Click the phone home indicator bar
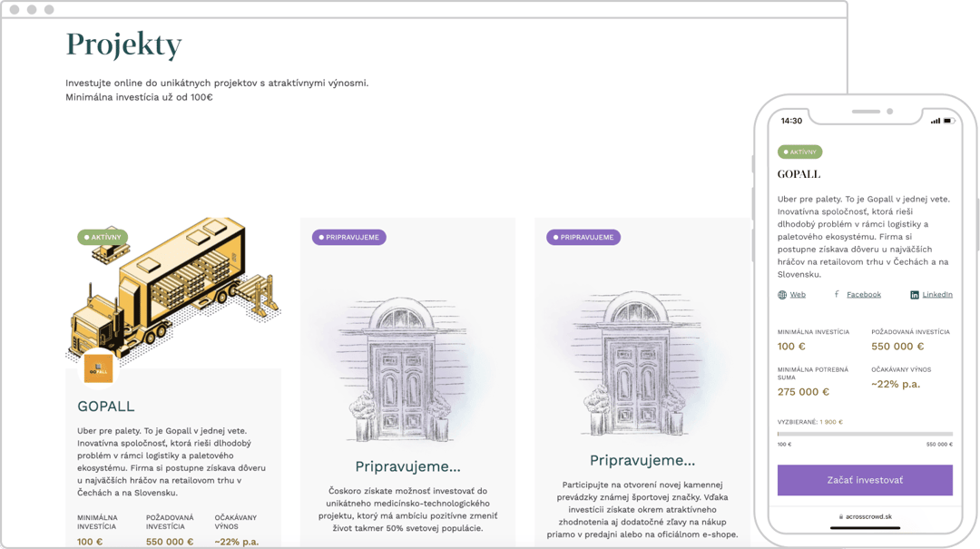980x549 pixels. (865, 528)
